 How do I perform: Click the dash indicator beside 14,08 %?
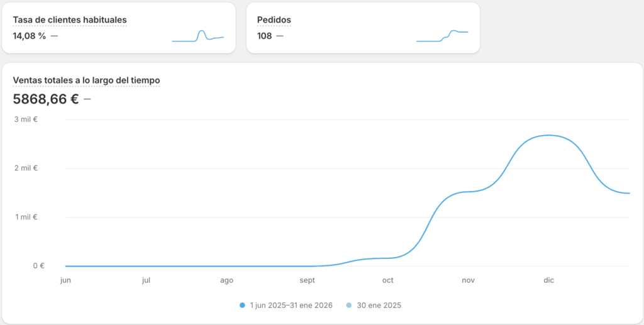(x=54, y=36)
